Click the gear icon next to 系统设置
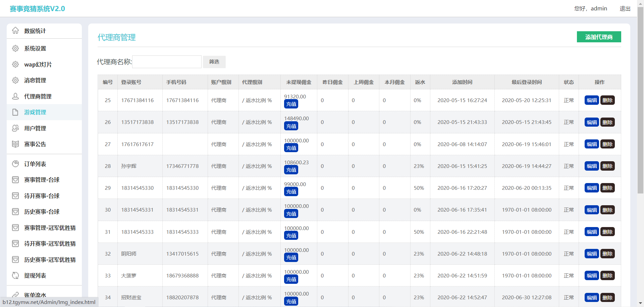Screen dimensions: 644x307 click(15, 48)
